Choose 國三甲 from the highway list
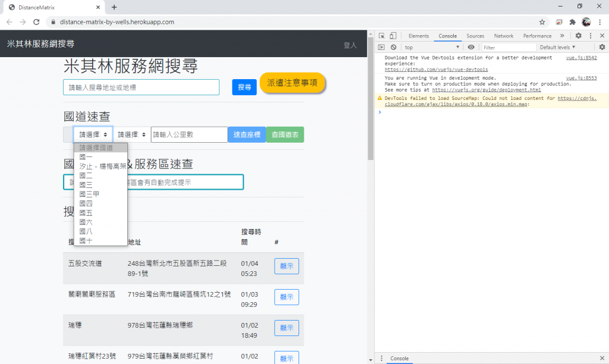 tap(101, 194)
